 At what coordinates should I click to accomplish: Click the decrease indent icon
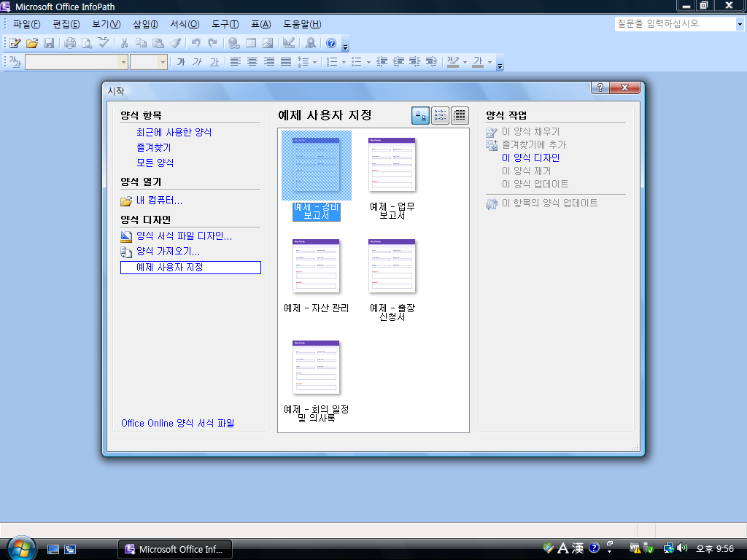coord(382,62)
